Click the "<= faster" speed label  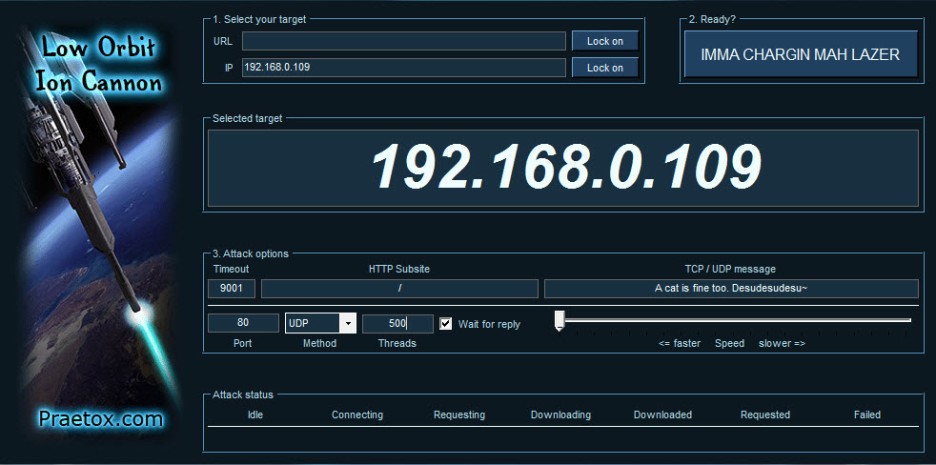679,343
